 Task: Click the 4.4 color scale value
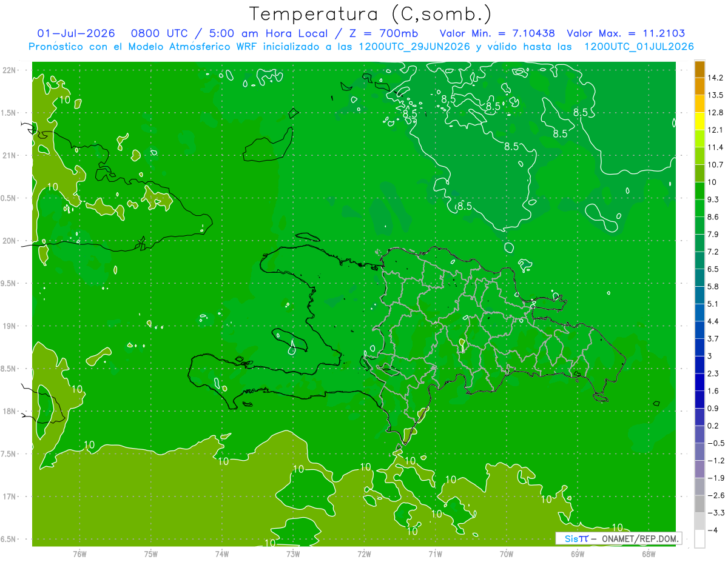click(x=713, y=321)
